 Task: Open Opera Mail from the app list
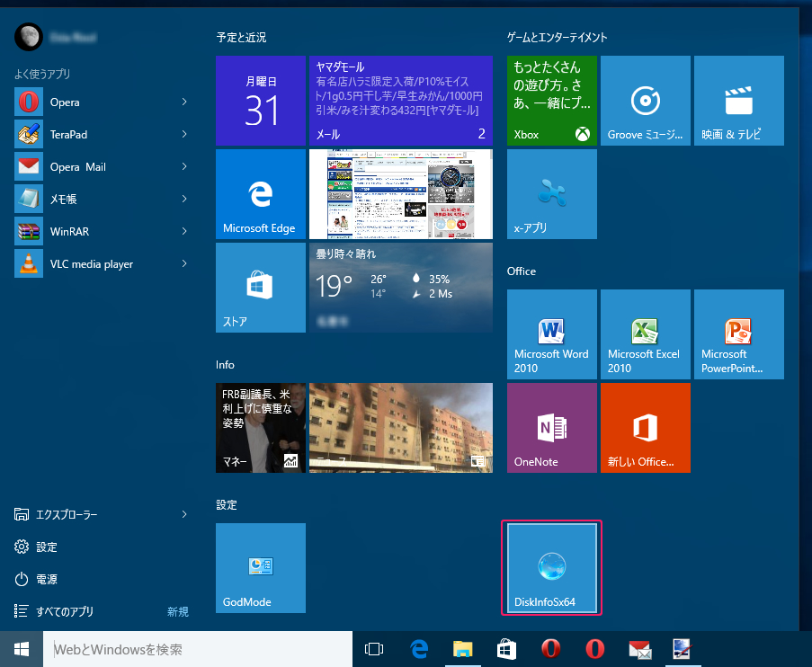coord(101,167)
